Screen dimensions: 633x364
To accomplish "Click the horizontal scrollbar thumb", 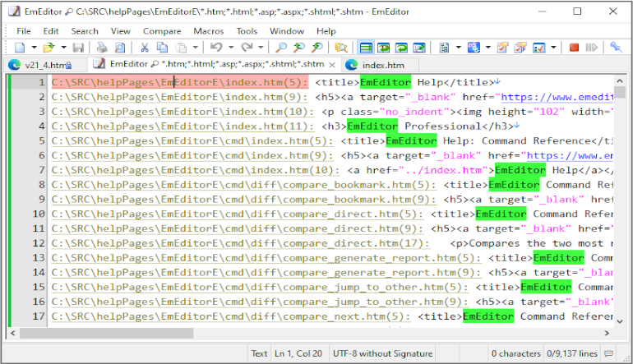I will 107,334.
